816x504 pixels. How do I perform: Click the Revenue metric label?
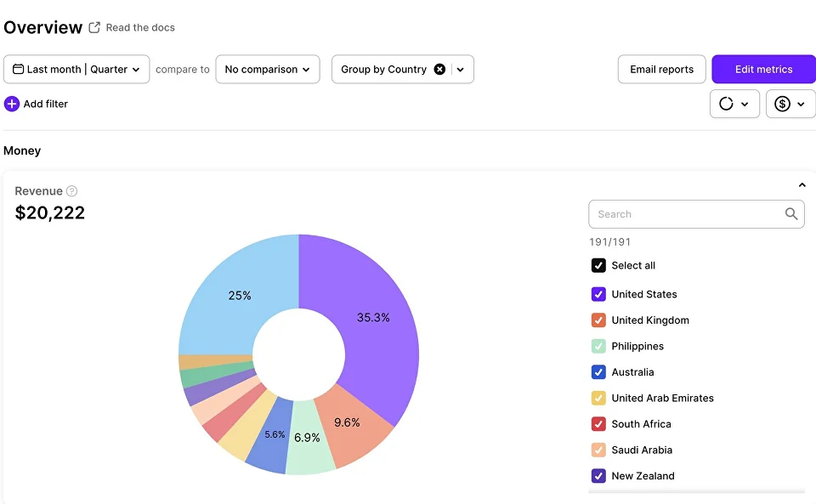point(38,191)
